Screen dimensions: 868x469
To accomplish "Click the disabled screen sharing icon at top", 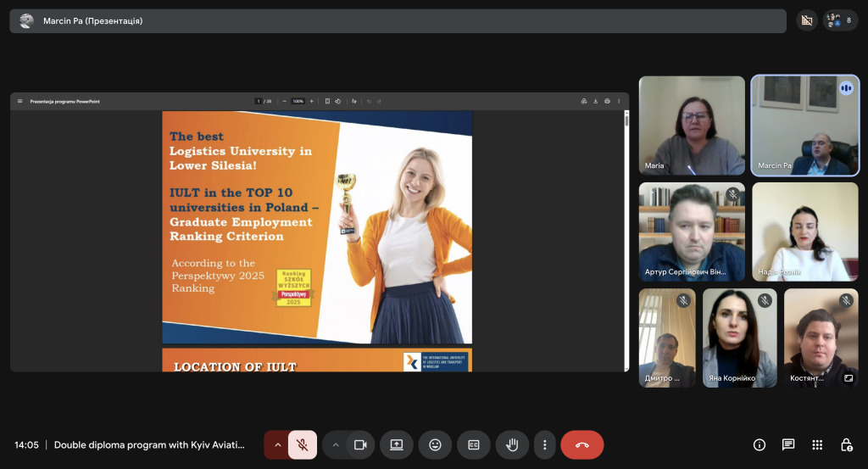I will click(x=806, y=20).
